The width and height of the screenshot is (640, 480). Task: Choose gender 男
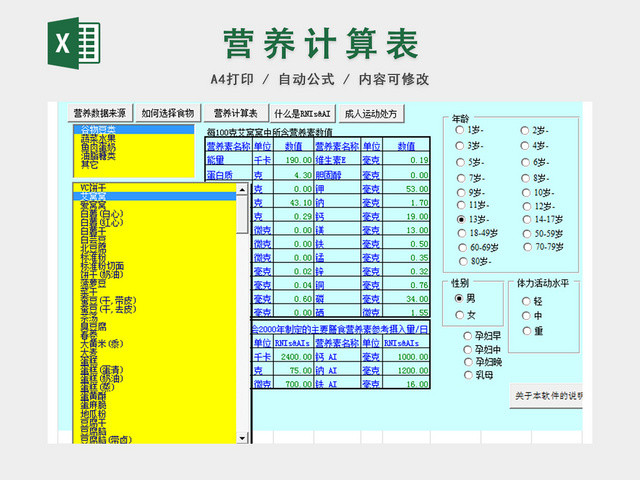click(459, 298)
